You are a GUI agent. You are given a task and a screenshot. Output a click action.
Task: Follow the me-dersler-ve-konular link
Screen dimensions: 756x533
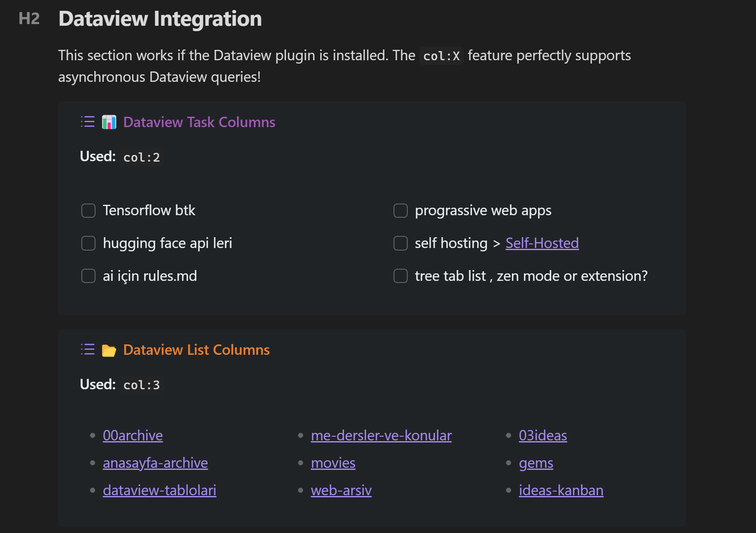pyautogui.click(x=381, y=435)
